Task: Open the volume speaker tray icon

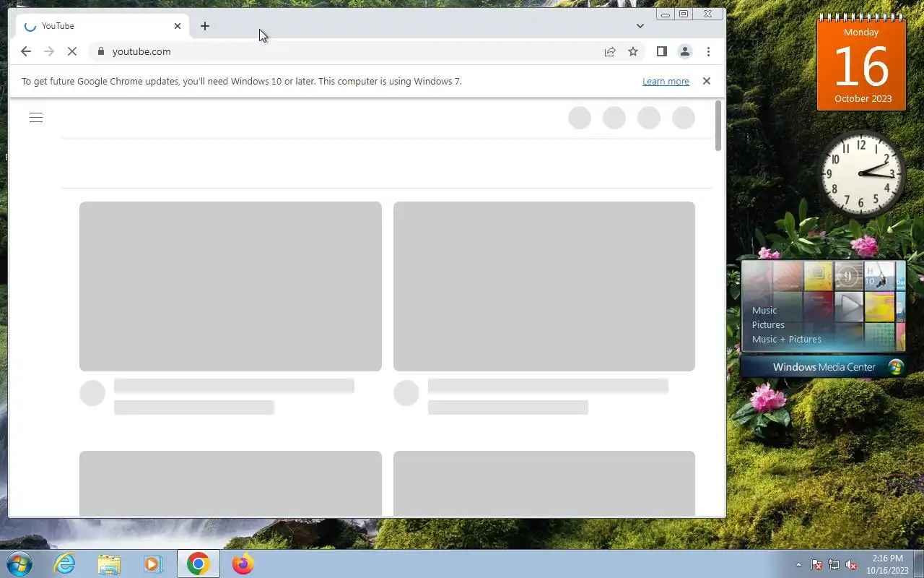Action: 852,564
